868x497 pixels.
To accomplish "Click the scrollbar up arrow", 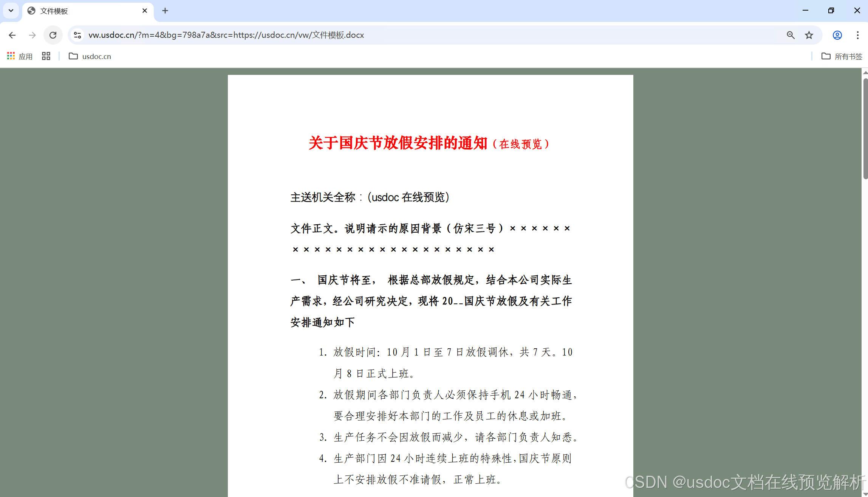I will tap(865, 72).
